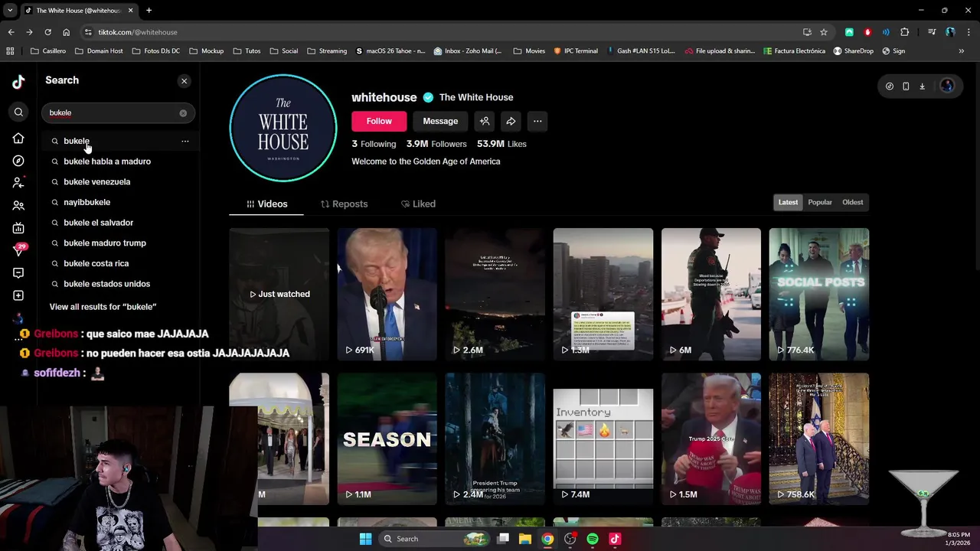Sort videos by Latest
The image size is (980, 551).
788,202
